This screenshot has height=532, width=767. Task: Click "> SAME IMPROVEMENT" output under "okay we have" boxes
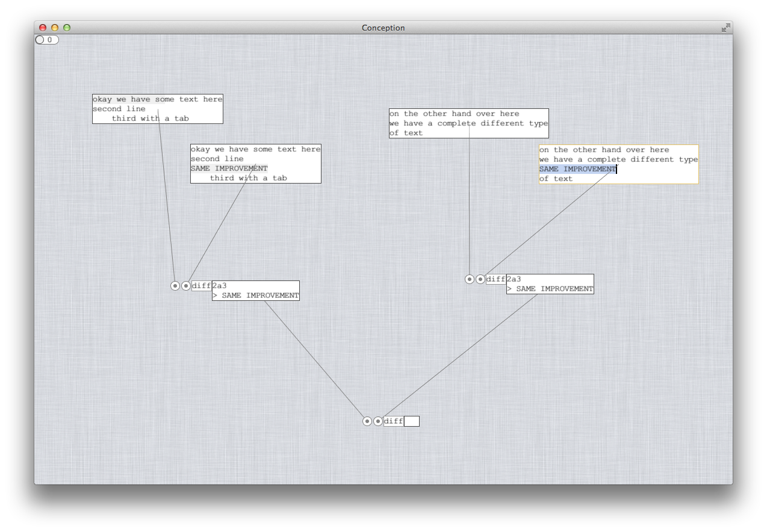[x=256, y=295]
